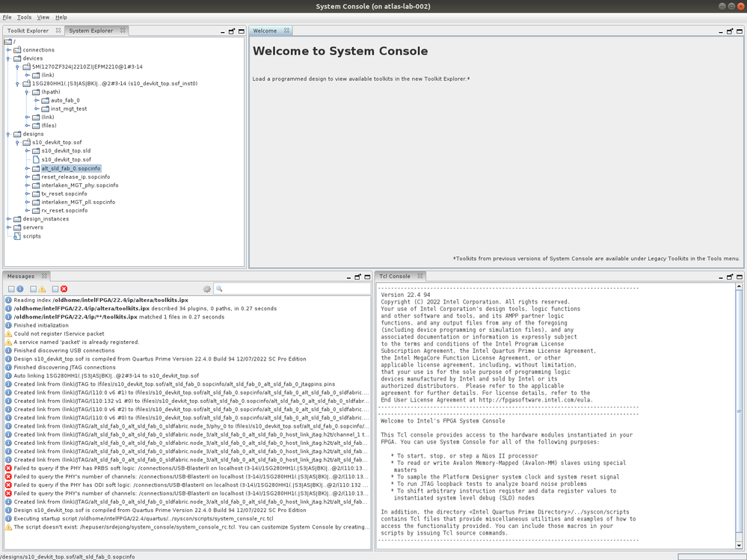747x560 pixels.
Task: Click the root '/' folder icon
Action: [x=7, y=41]
